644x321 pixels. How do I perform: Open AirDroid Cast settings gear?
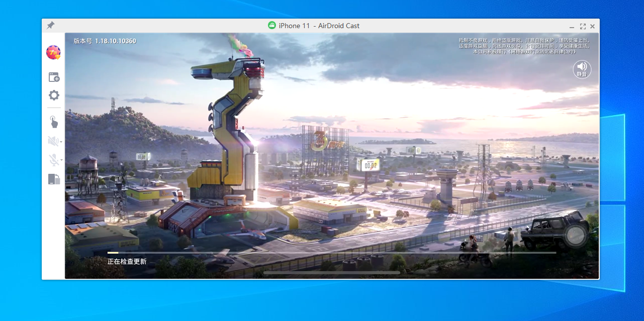pyautogui.click(x=54, y=95)
